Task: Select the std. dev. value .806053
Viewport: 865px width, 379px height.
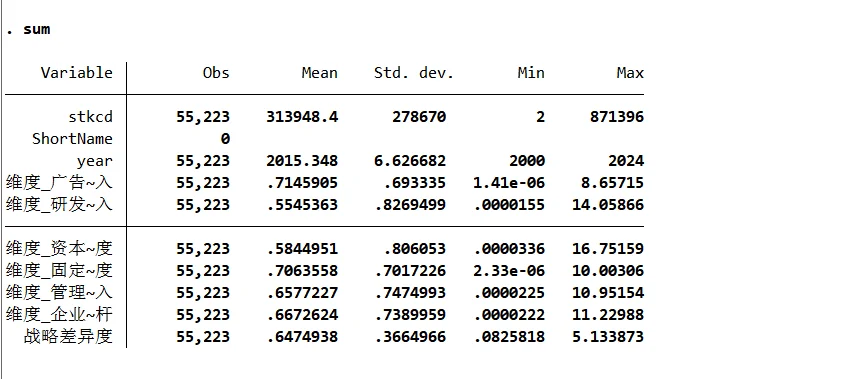Action: 414,249
